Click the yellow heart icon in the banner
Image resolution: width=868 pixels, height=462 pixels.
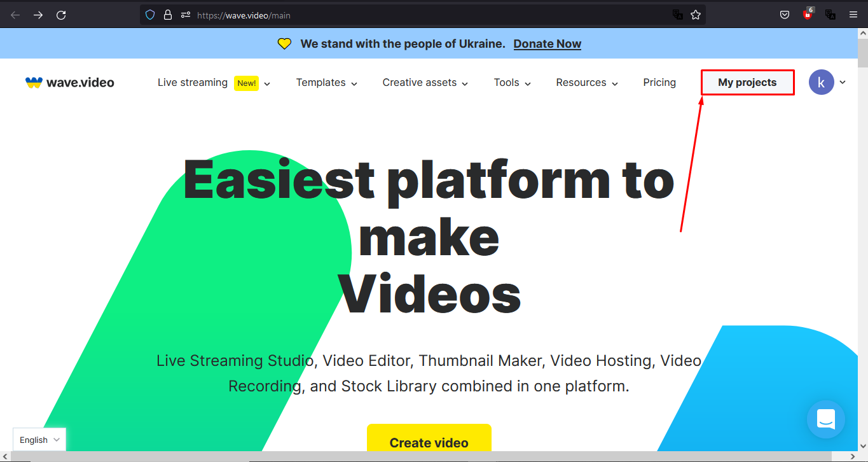(x=284, y=44)
